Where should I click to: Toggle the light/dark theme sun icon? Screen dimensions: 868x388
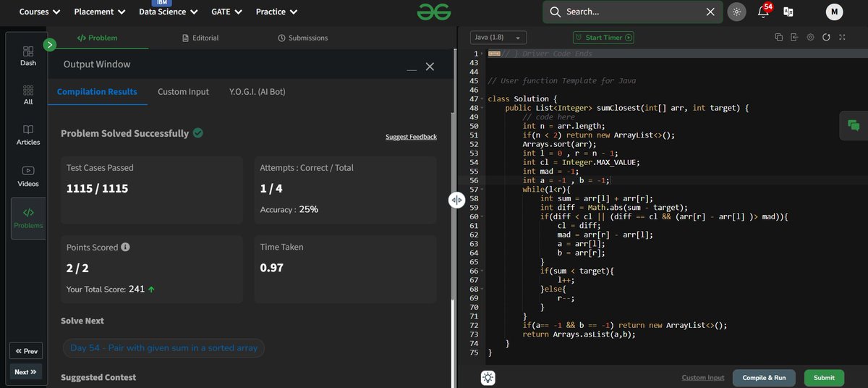pos(736,12)
